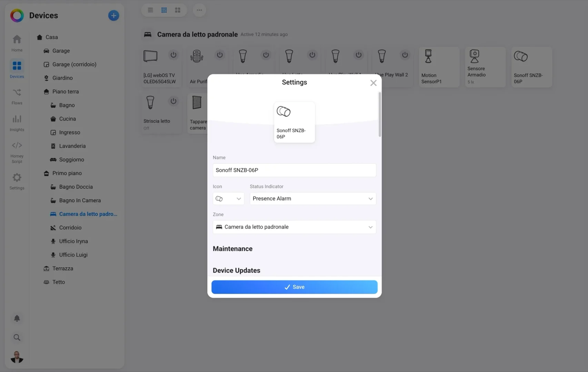Viewport: 588px width, 372px height.
Task: Select the Soggiorno zone
Action: point(71,159)
